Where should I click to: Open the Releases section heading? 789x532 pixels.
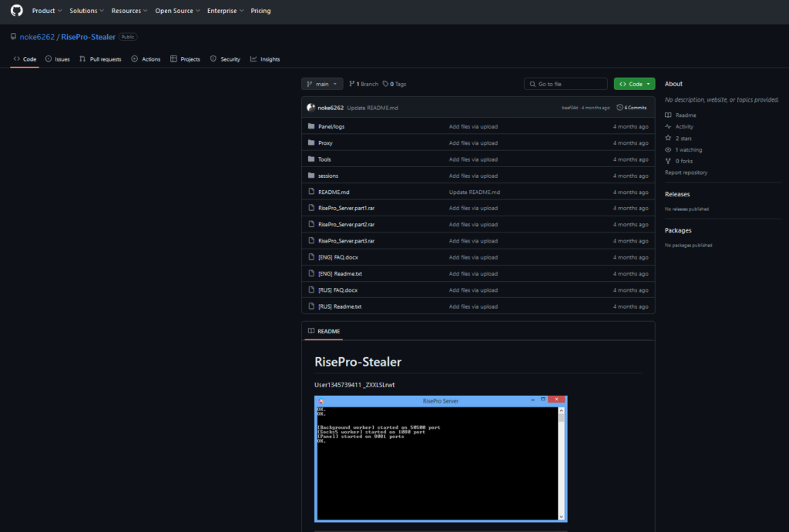click(x=677, y=194)
